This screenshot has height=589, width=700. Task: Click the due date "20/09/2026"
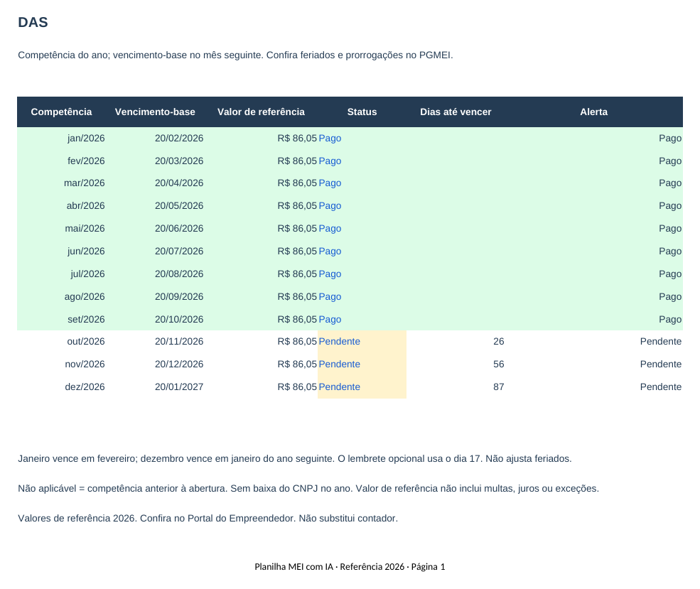(x=179, y=297)
